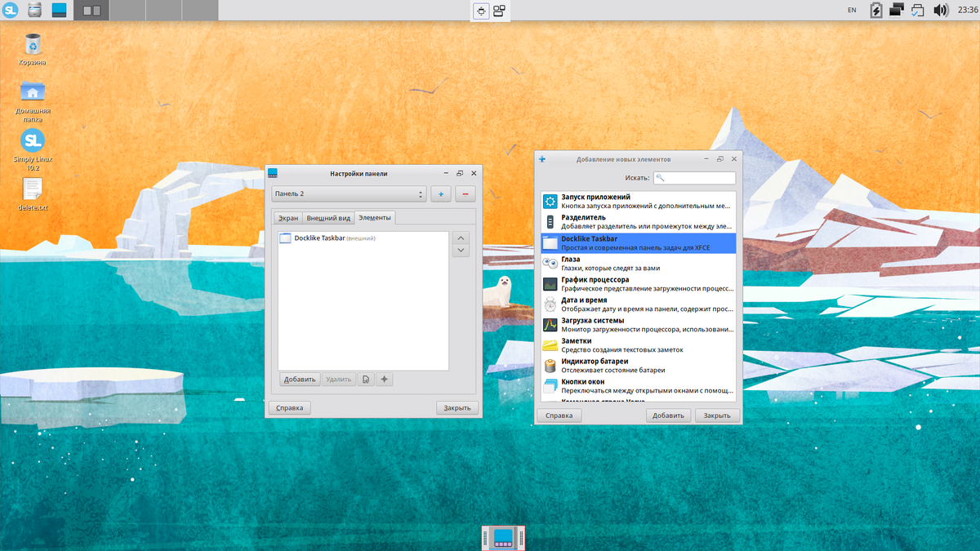
Task: Open the Simply Linux start menu icon
Action: [x=11, y=11]
